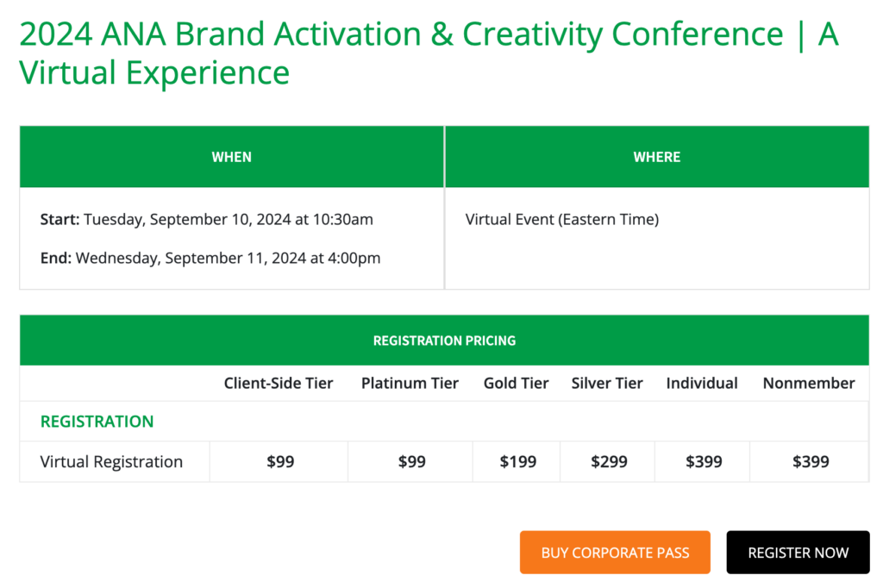
Task: Select the $399 Nonmember price cell
Action: coord(811,462)
